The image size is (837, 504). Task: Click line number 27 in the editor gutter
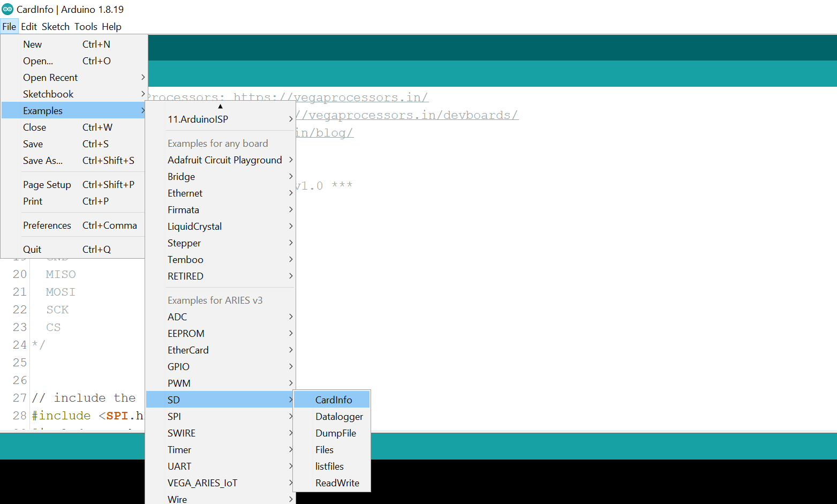20,398
